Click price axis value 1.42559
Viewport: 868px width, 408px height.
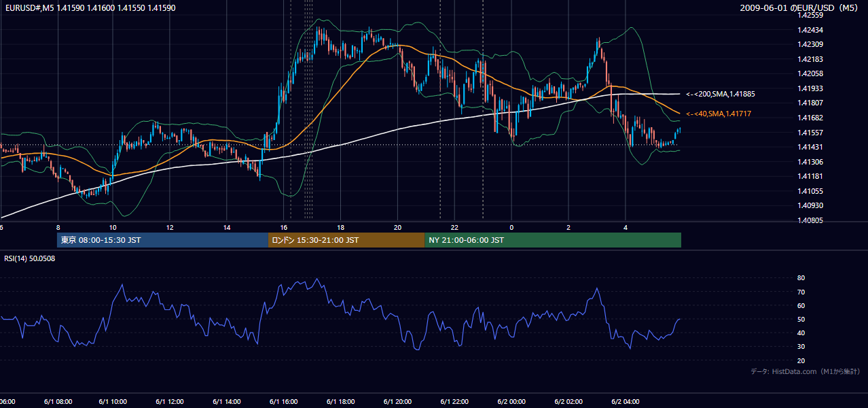810,15
